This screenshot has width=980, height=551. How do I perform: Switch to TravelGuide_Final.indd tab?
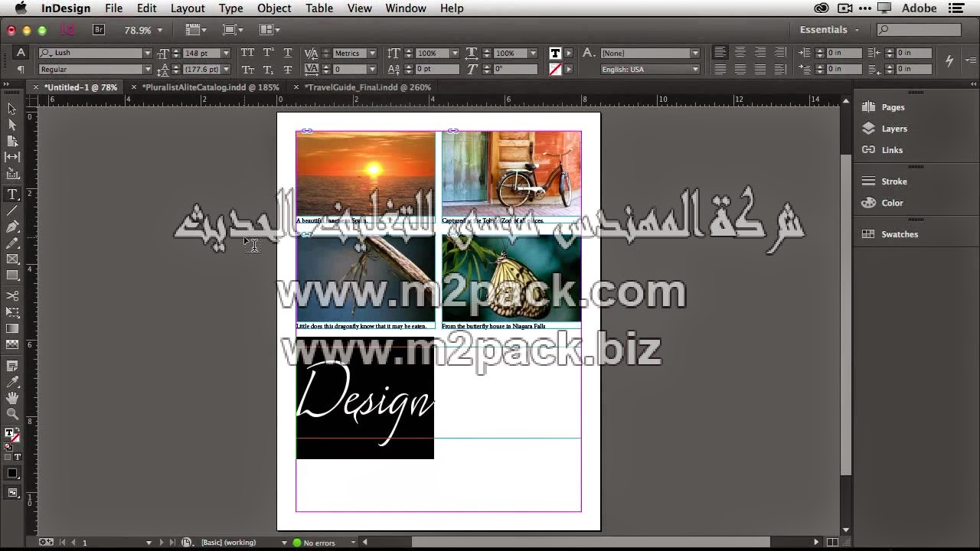point(367,87)
